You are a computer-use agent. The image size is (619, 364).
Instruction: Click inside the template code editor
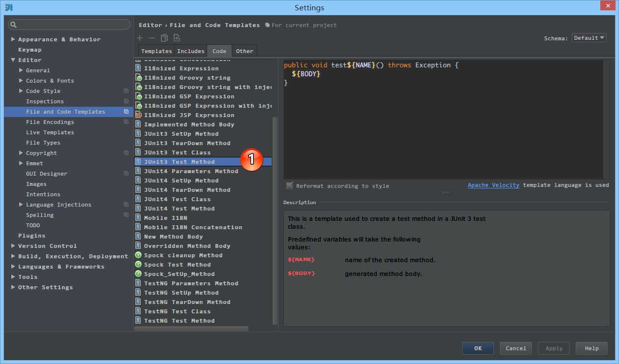point(443,120)
